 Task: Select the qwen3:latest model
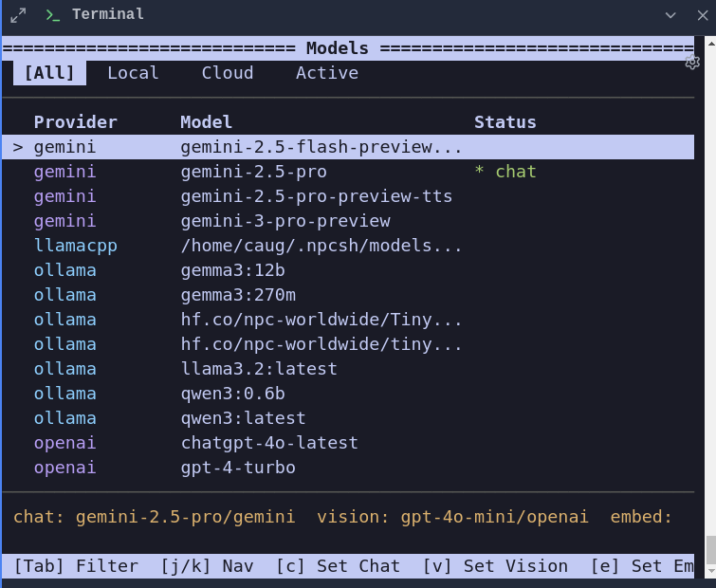pos(243,418)
